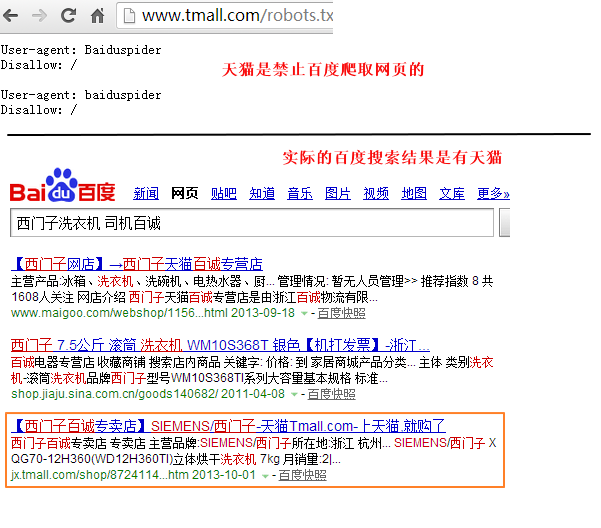Open 百度快照 for shop.jiaju.sina.com.cn result
The height and width of the screenshot is (528, 601).
tap(331, 394)
